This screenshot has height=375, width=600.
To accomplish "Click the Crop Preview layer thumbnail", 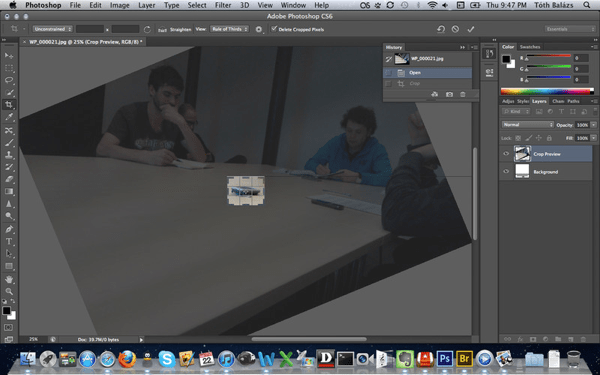I will [522, 154].
